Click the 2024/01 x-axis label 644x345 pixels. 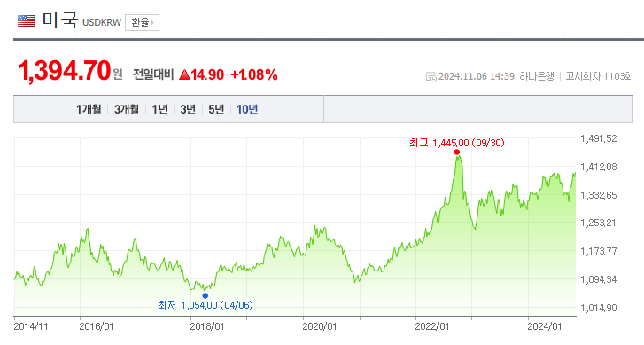point(545,326)
